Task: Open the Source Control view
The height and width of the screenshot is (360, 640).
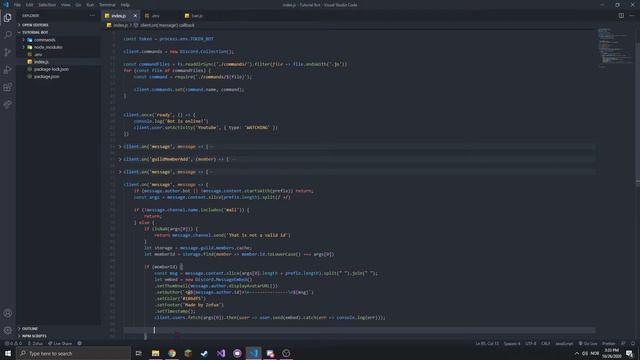Action: click(x=8, y=52)
